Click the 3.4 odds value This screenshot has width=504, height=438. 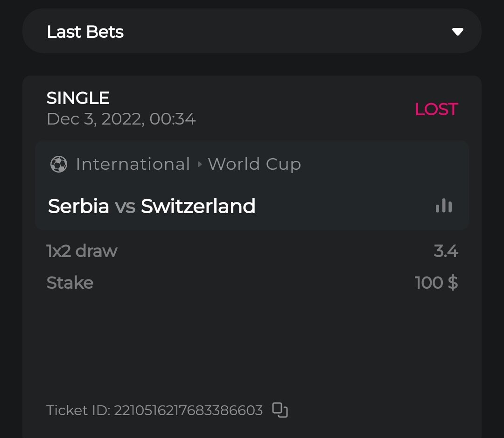[x=446, y=251]
